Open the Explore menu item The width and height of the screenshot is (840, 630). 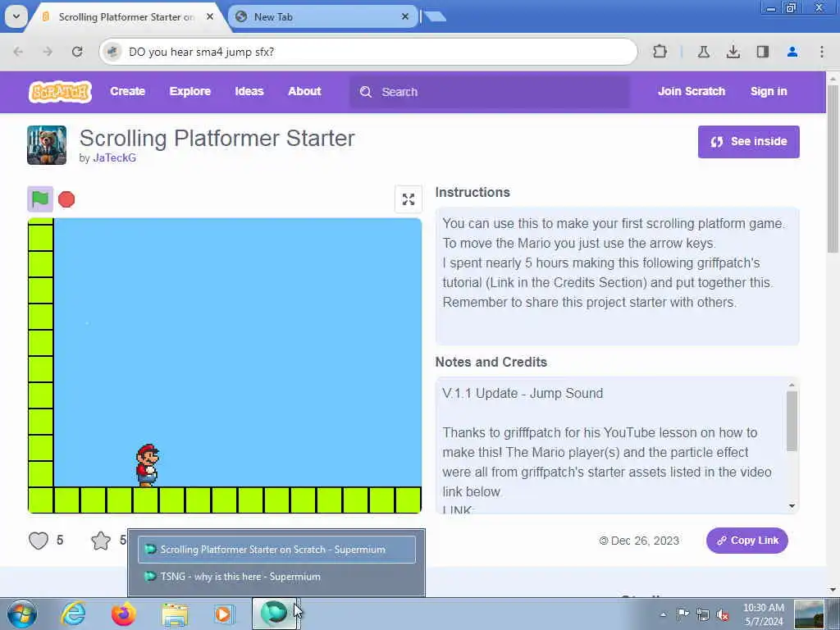click(x=190, y=91)
